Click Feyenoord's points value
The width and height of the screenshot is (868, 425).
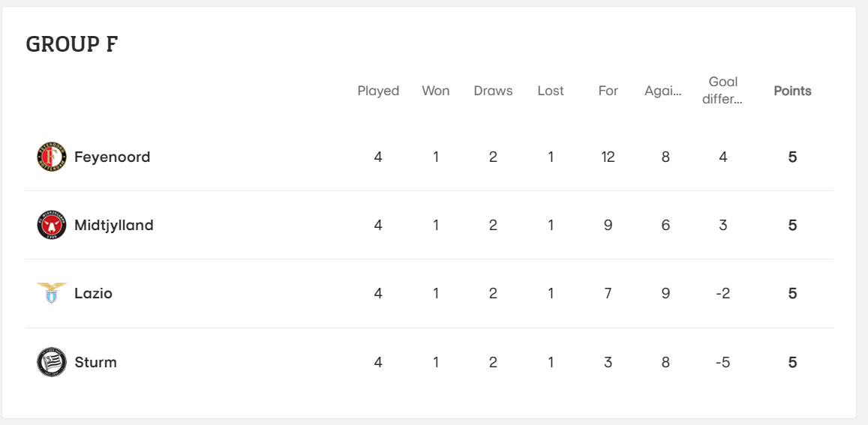793,157
